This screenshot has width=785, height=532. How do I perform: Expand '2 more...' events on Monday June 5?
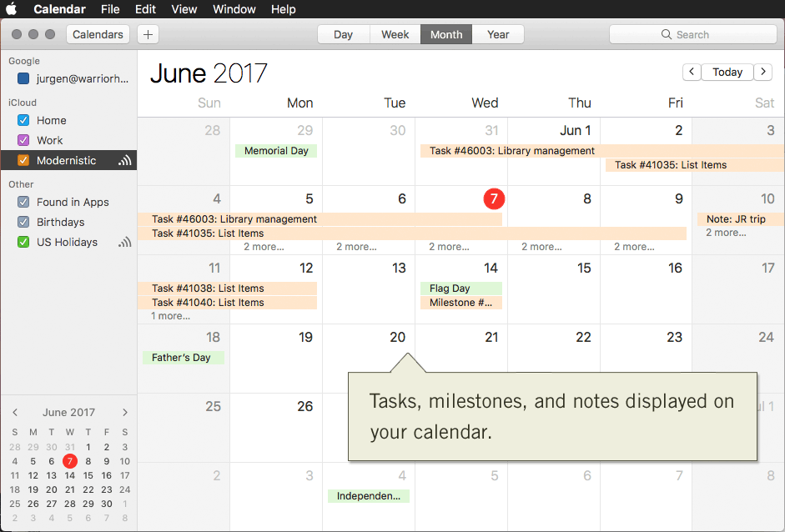(x=264, y=247)
